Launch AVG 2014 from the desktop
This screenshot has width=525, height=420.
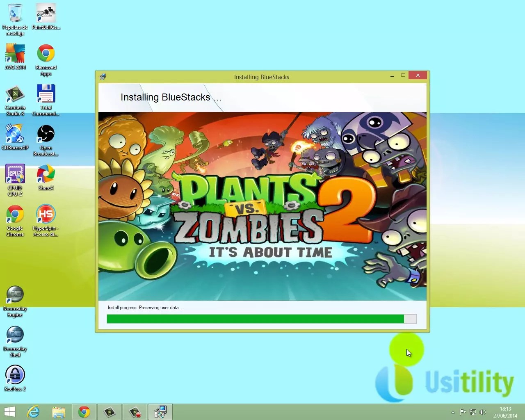click(15, 54)
